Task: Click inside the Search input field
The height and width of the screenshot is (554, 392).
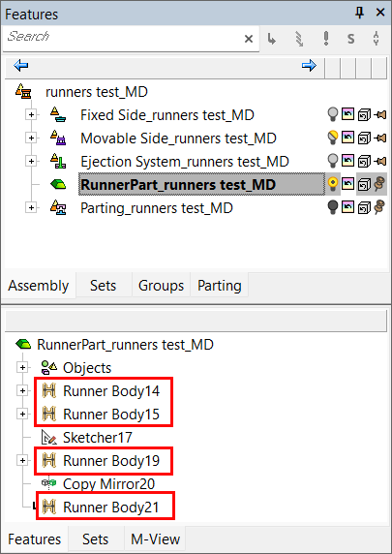Action: (124, 37)
